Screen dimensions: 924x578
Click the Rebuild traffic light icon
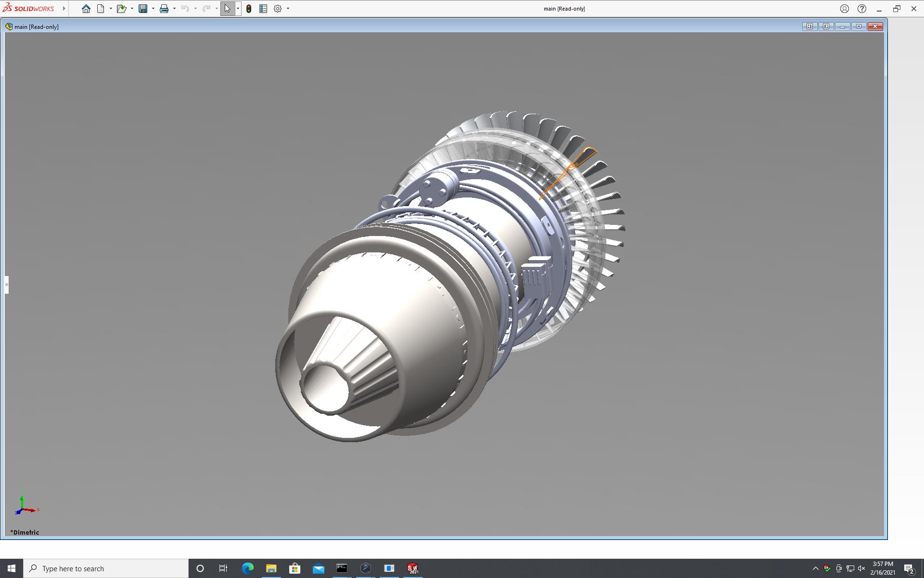pyautogui.click(x=249, y=9)
